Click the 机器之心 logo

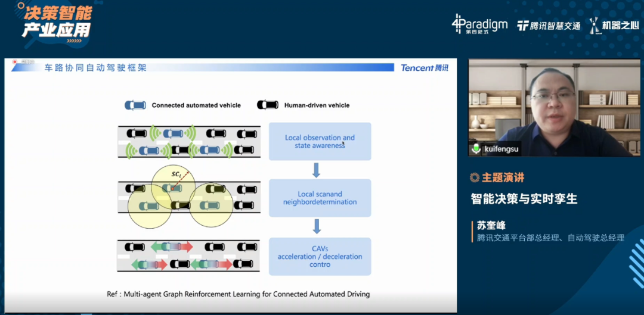click(614, 26)
